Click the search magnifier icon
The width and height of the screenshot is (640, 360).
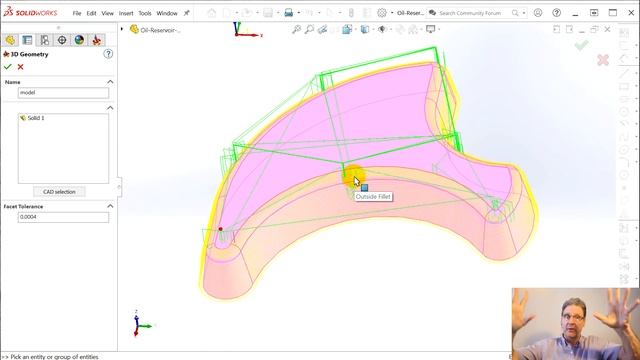click(x=515, y=13)
